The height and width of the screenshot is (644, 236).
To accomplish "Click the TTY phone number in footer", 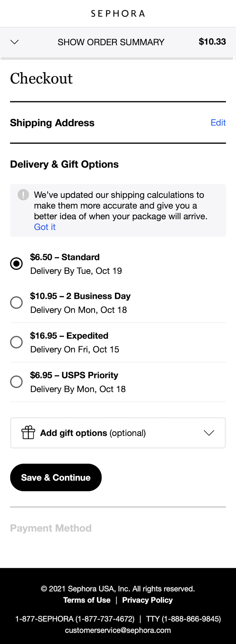I will click(183, 619).
